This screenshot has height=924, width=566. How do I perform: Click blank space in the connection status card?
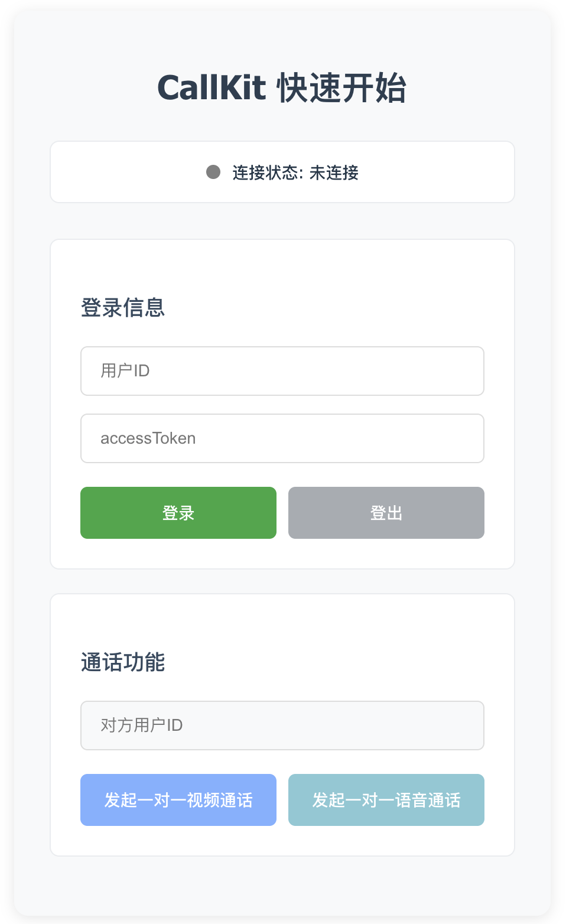[118, 172]
